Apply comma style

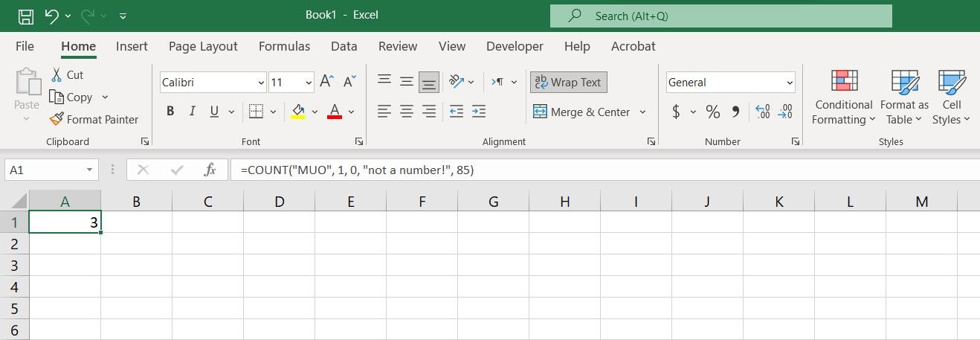(736, 112)
